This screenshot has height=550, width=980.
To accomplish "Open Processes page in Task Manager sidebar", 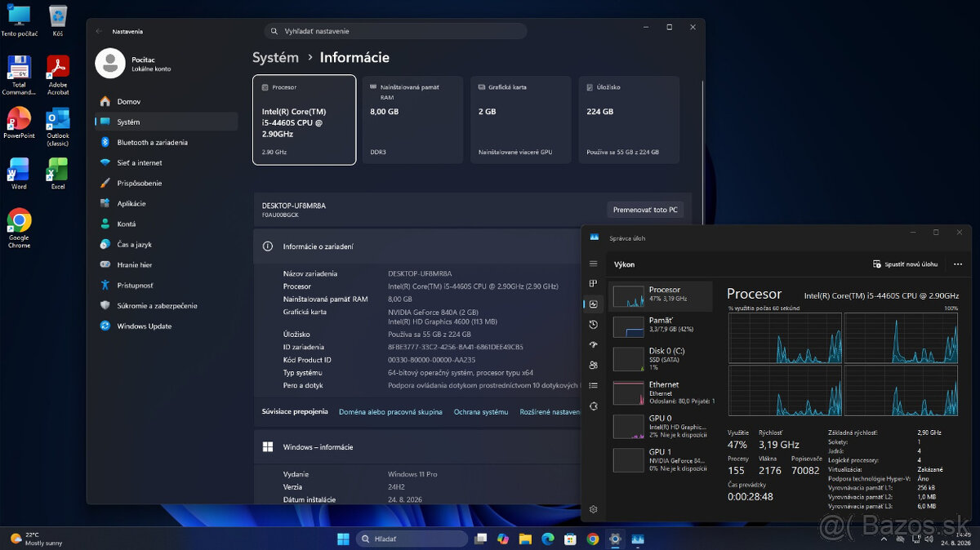I will pos(594,283).
